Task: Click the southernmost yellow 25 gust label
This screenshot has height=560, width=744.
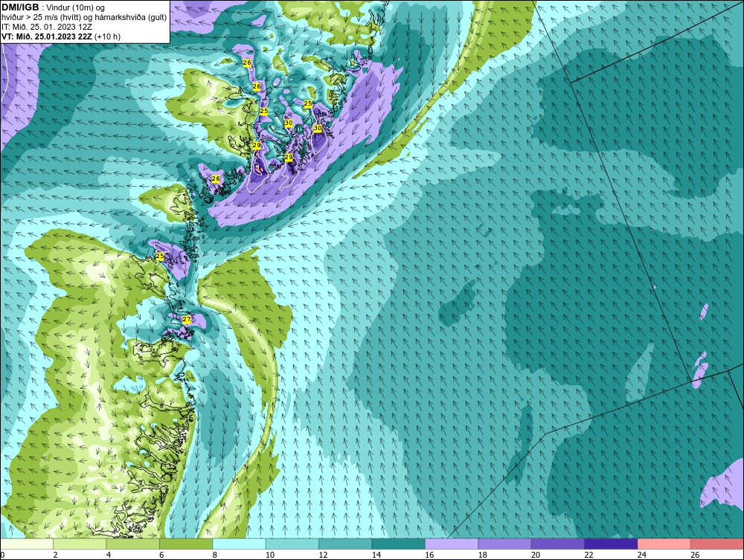Action: click(x=160, y=256)
